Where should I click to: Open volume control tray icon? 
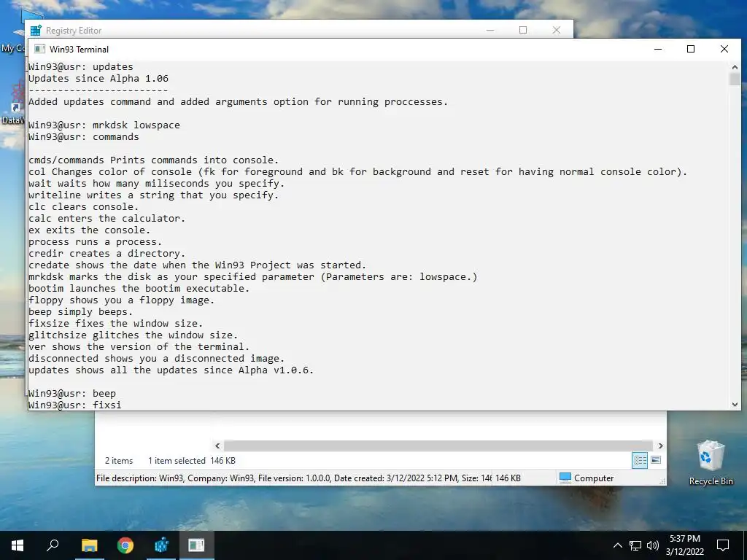coord(653,545)
